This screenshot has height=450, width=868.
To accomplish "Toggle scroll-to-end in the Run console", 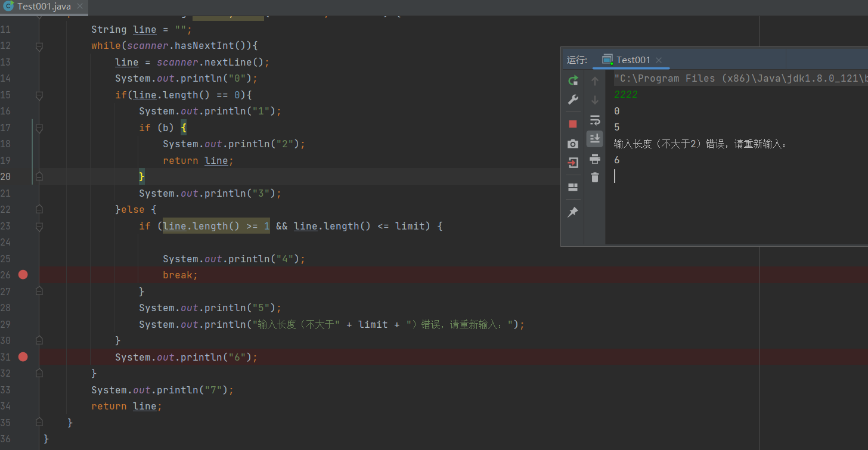I will coord(594,139).
